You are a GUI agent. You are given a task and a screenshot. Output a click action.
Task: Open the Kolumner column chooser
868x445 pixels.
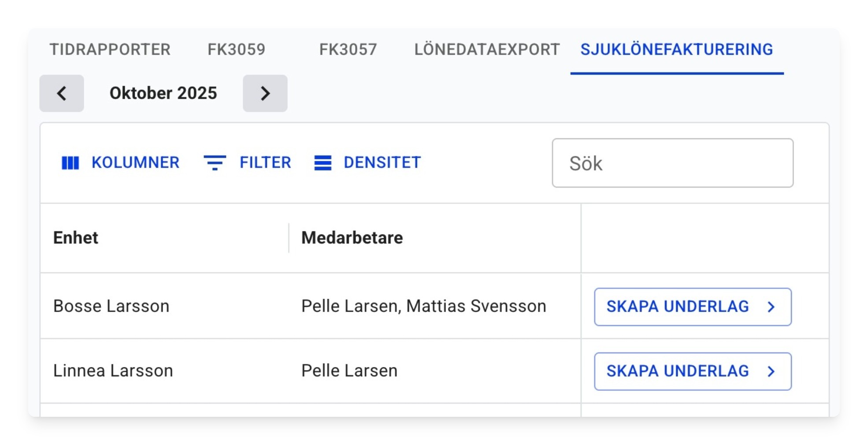coord(120,163)
